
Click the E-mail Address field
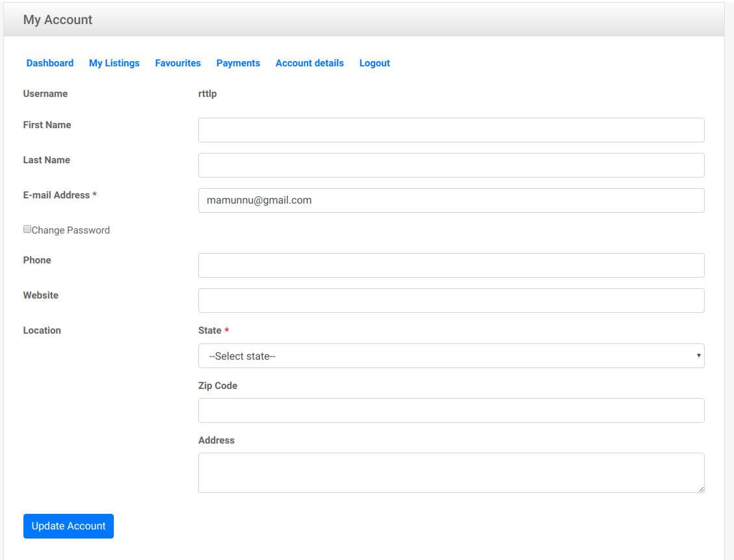[x=451, y=200]
